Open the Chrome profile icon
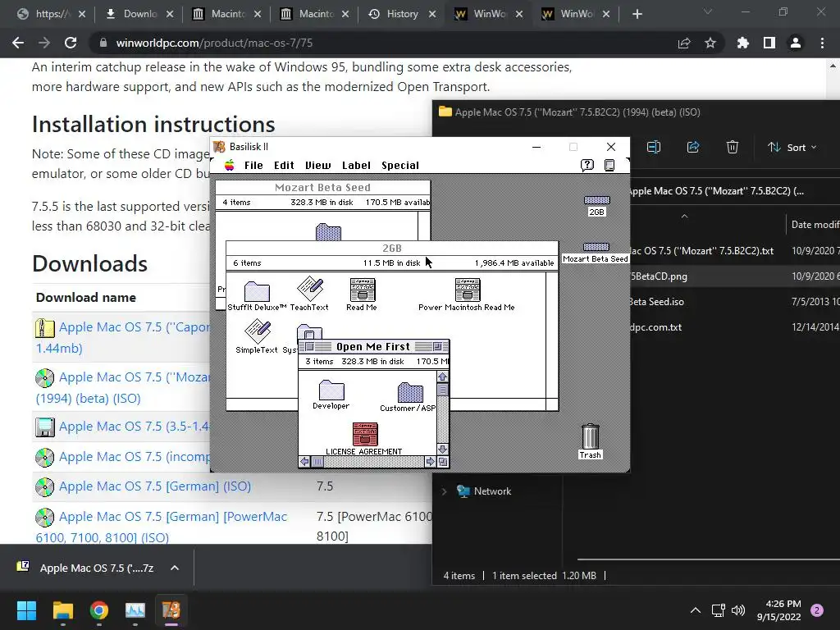Image resolution: width=840 pixels, height=630 pixels. coord(796,43)
